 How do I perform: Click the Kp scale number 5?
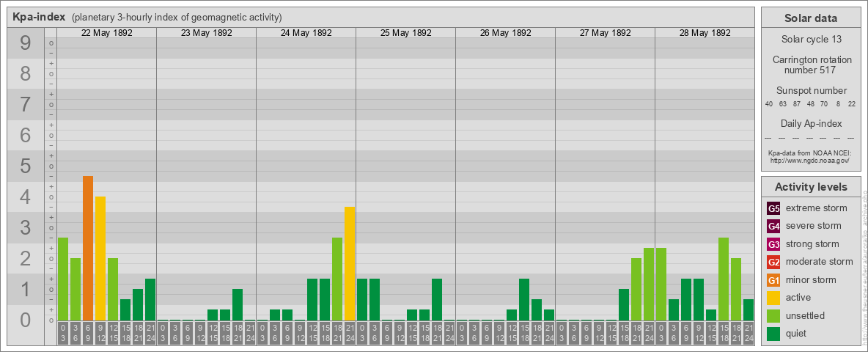pos(26,166)
